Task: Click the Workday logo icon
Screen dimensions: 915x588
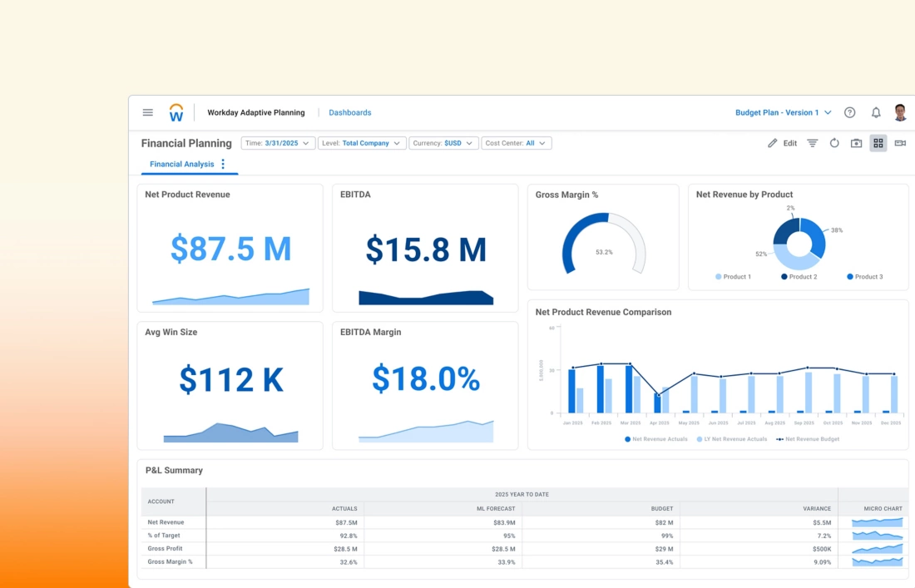Action: pos(176,112)
